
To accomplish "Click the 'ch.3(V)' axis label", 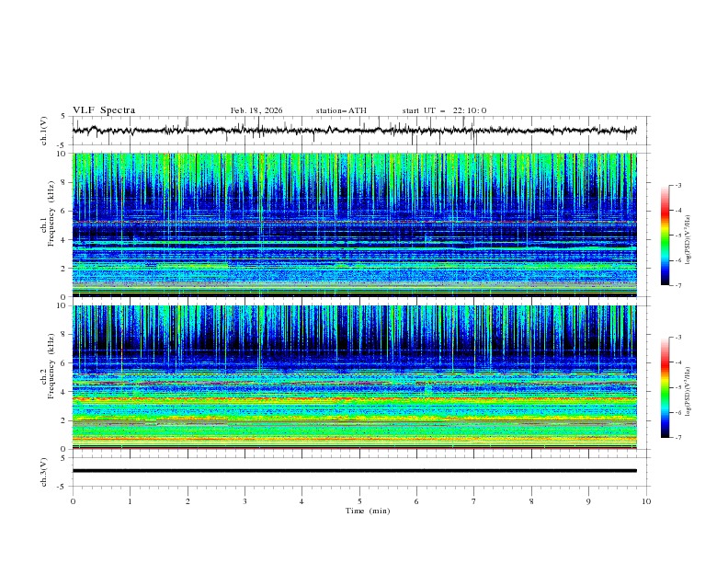I will pyautogui.click(x=44, y=472).
